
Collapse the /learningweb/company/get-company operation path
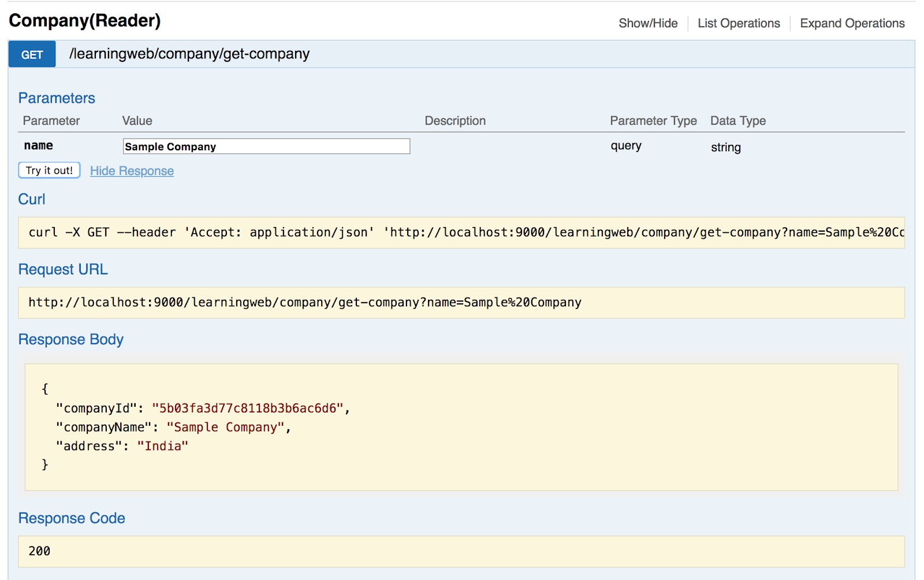pos(189,54)
